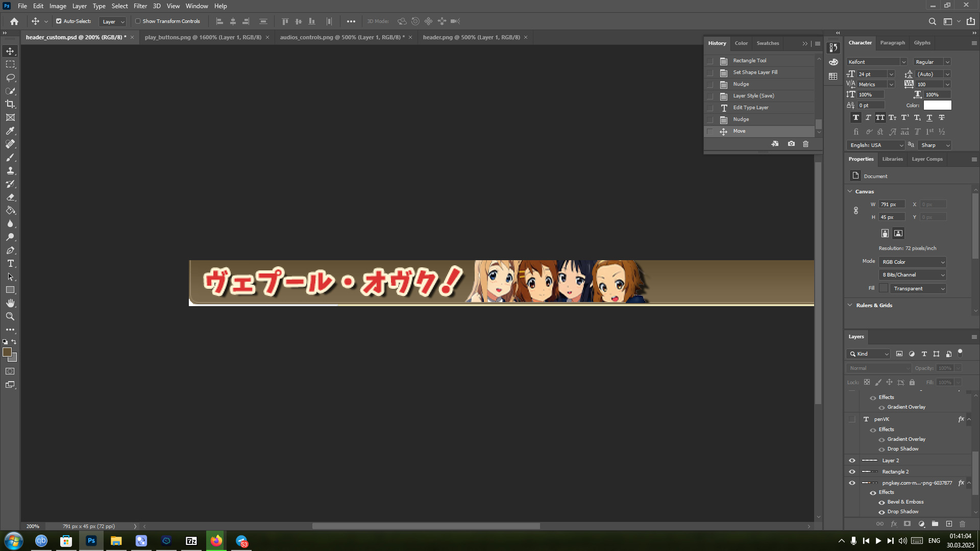Click the white text color swatch
The height and width of the screenshot is (551, 980).
937,105
